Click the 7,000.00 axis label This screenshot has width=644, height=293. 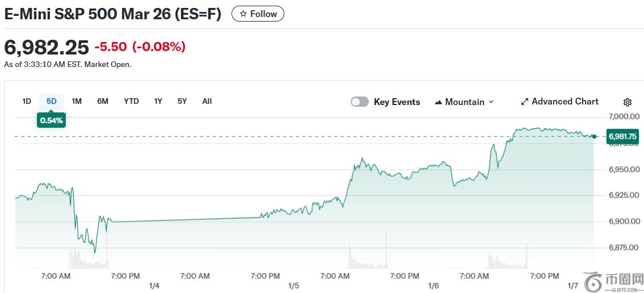coord(624,117)
